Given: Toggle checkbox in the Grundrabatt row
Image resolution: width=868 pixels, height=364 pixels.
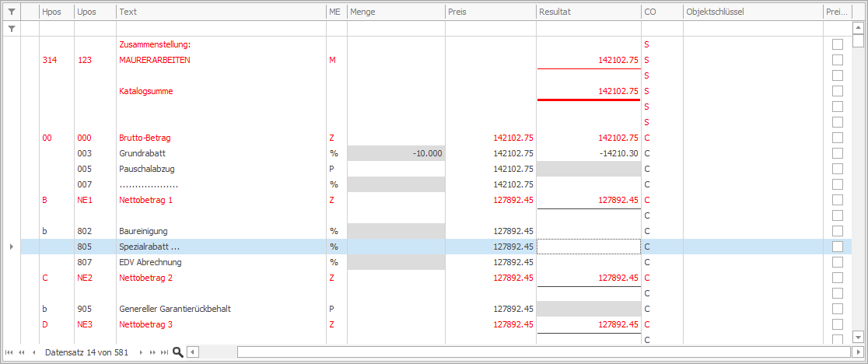Looking at the screenshot, I should click(x=838, y=152).
